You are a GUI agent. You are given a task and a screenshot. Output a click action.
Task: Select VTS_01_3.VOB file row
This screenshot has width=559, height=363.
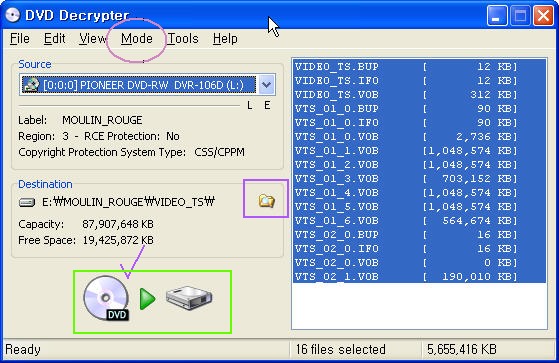pos(419,179)
